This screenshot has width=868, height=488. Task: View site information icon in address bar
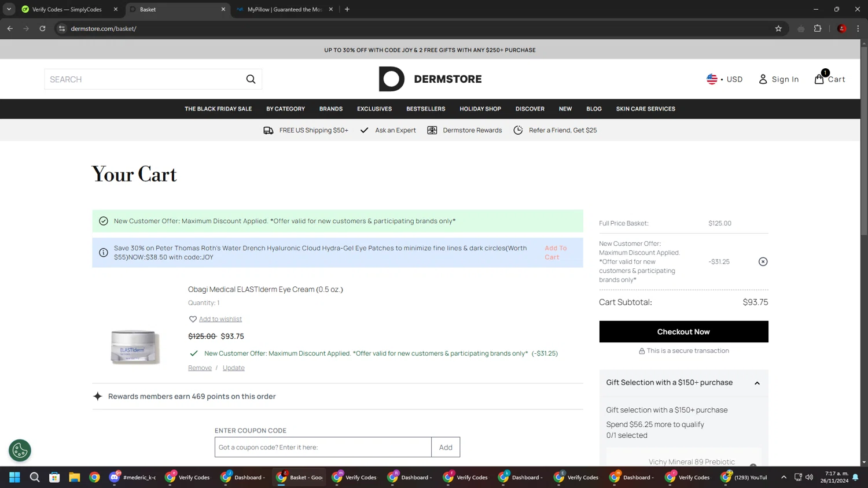tap(62, 28)
